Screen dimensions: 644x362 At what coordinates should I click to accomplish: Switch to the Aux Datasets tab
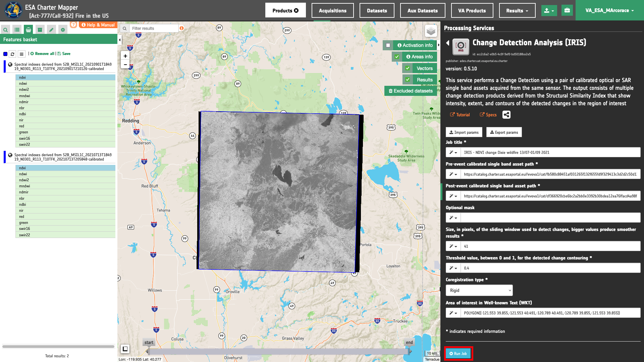tap(423, 10)
